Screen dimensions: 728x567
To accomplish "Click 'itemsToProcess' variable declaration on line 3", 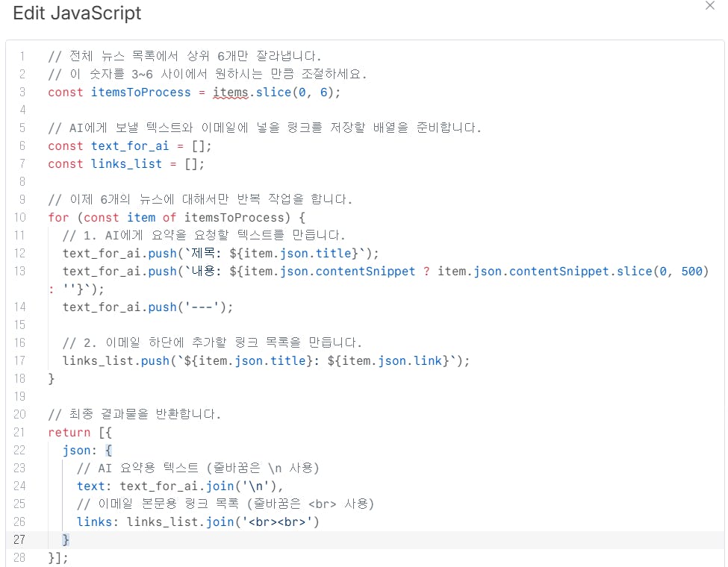I will [140, 93].
